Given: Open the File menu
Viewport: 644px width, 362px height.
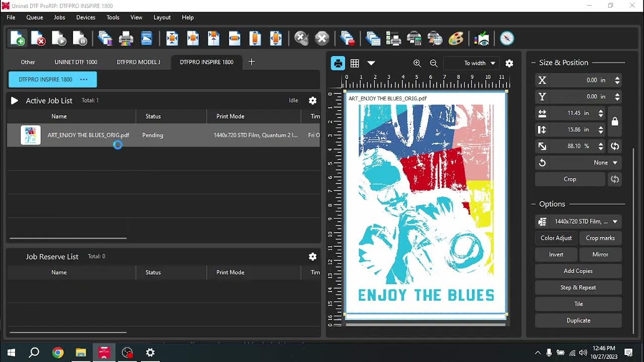Looking at the screenshot, I should (11, 17).
